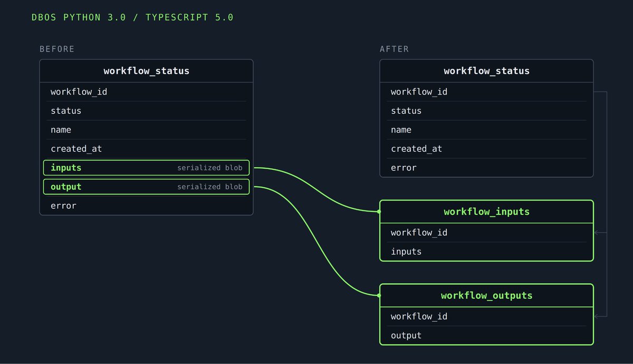
Task: Select output row in workflow_outputs table
Action: coord(486,336)
